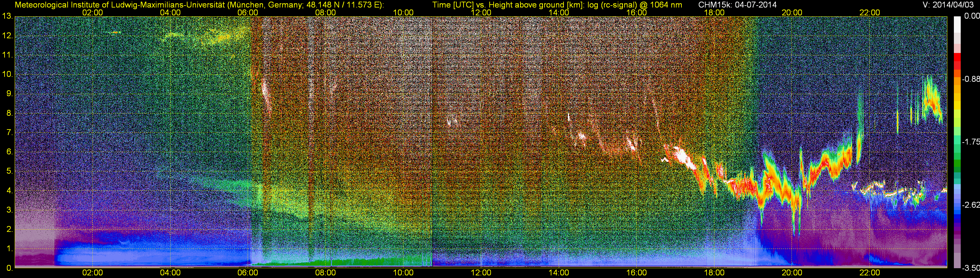The width and height of the screenshot is (980, 278).
Task: Click the '1.' height axis label
Action: point(9,249)
